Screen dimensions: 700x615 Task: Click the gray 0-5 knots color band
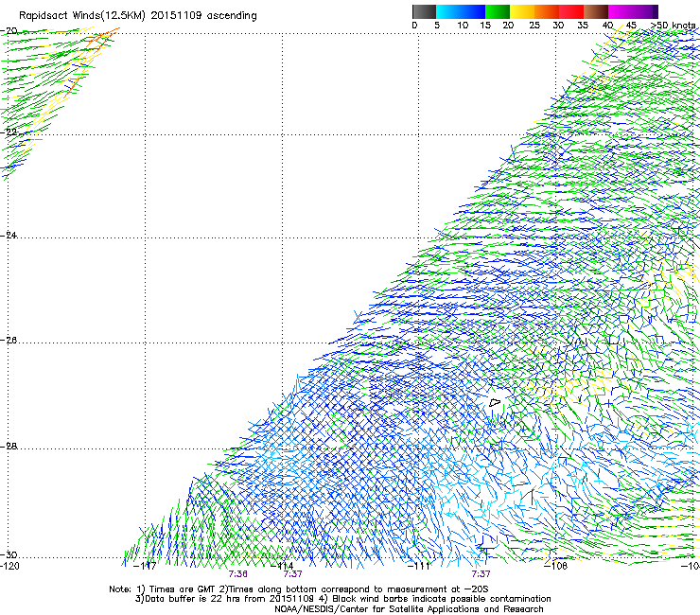point(424,11)
